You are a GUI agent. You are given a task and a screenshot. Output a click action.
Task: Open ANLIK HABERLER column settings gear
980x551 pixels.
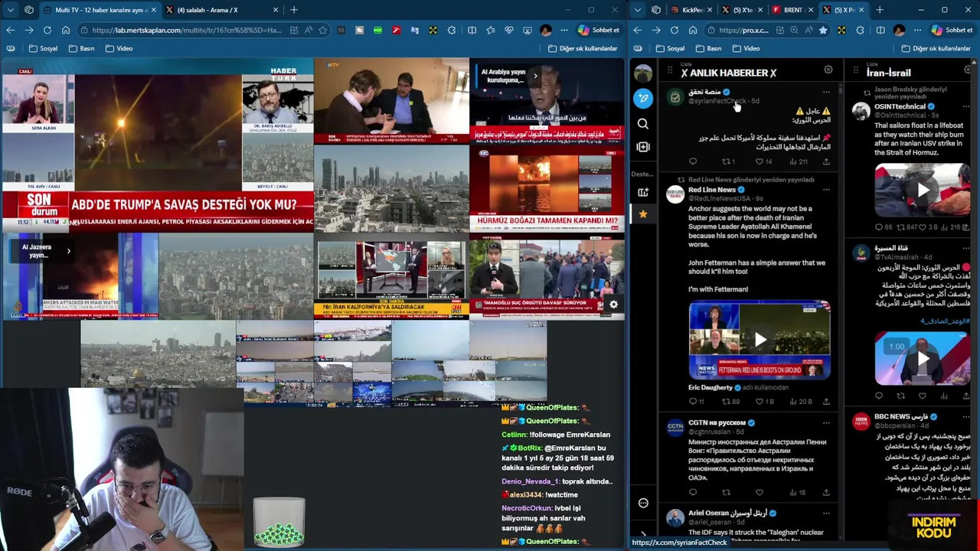tap(828, 70)
